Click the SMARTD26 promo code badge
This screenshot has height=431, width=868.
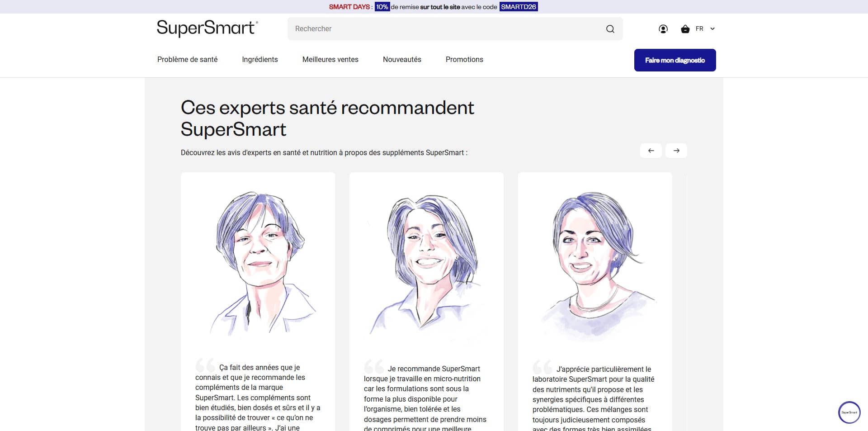pos(519,7)
